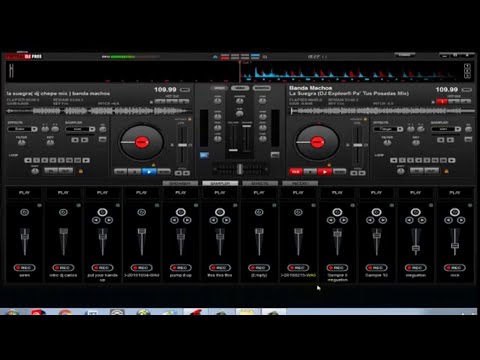Click the right deck Shift knob under Loop
Screen dimensions: 480x360
pos(401,171)
